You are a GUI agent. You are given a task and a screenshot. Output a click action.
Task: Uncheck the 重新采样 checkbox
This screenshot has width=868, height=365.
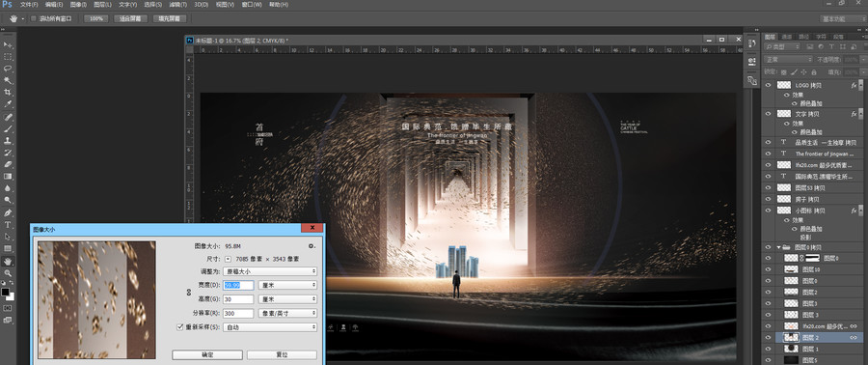179,327
